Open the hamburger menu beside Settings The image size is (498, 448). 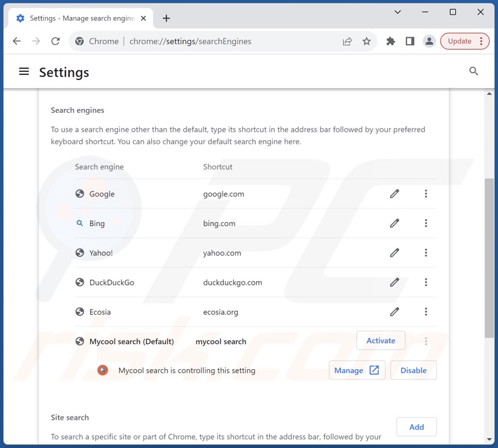click(24, 72)
